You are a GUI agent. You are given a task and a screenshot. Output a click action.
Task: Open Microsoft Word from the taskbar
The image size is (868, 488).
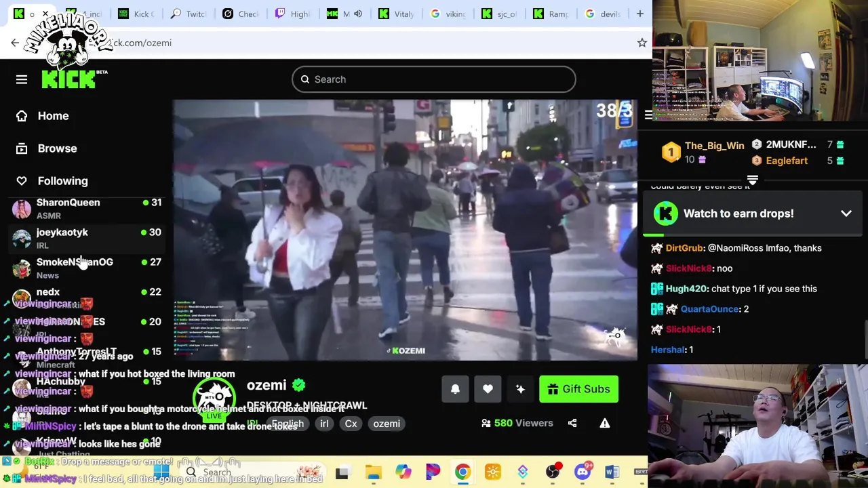point(611,472)
